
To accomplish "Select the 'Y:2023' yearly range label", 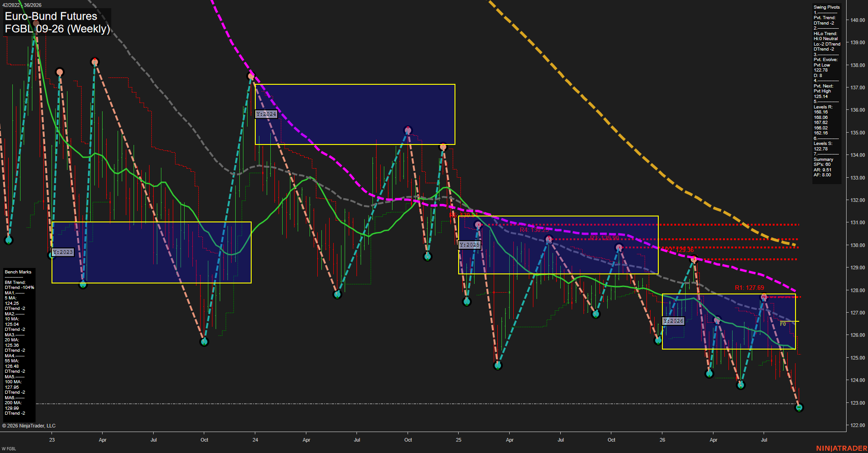I will [63, 252].
